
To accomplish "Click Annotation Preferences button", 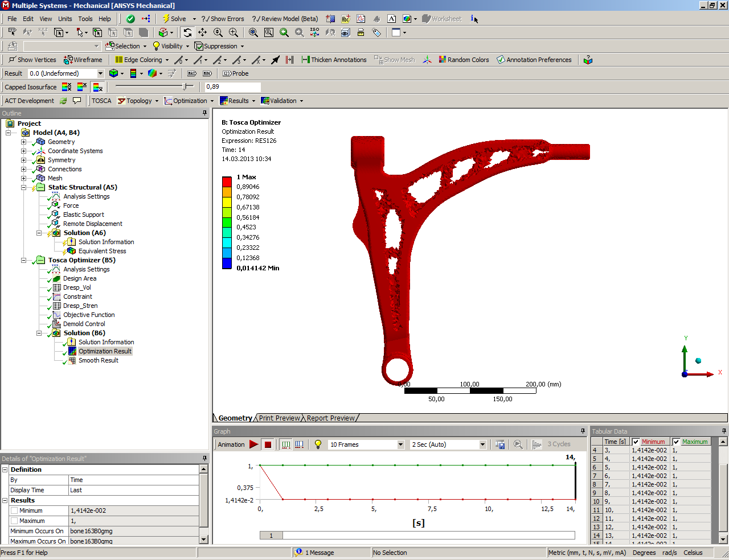I will pos(534,60).
